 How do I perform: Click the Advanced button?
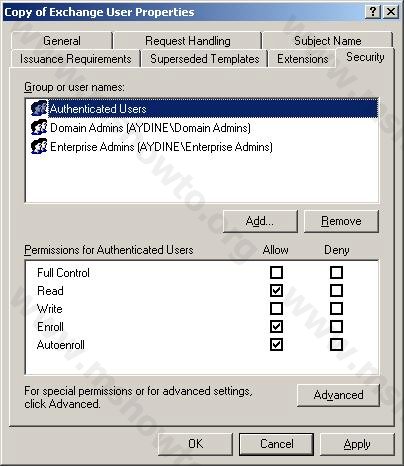[338, 395]
